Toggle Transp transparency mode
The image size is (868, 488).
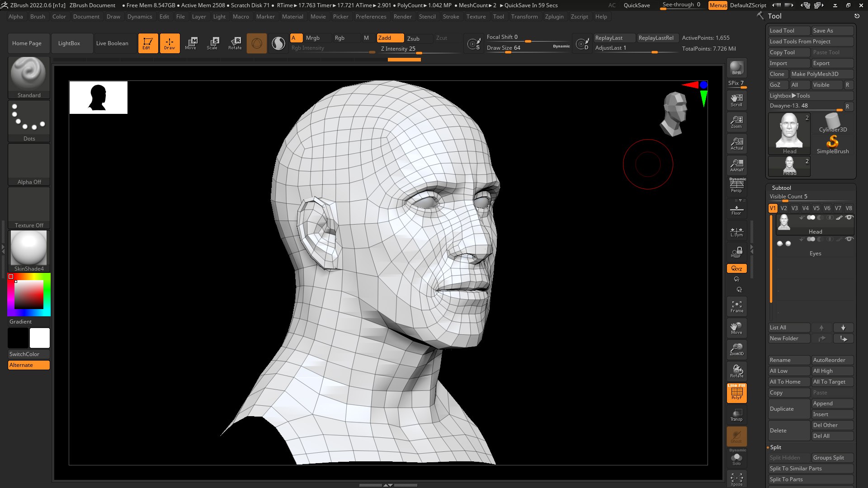(736, 415)
